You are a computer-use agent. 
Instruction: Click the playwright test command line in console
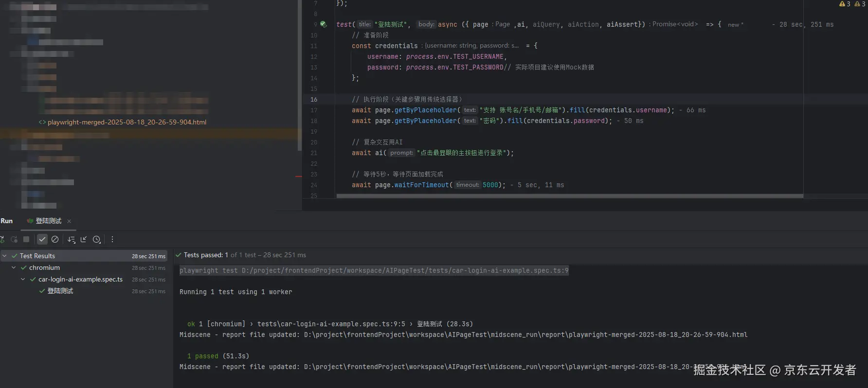(x=374, y=270)
